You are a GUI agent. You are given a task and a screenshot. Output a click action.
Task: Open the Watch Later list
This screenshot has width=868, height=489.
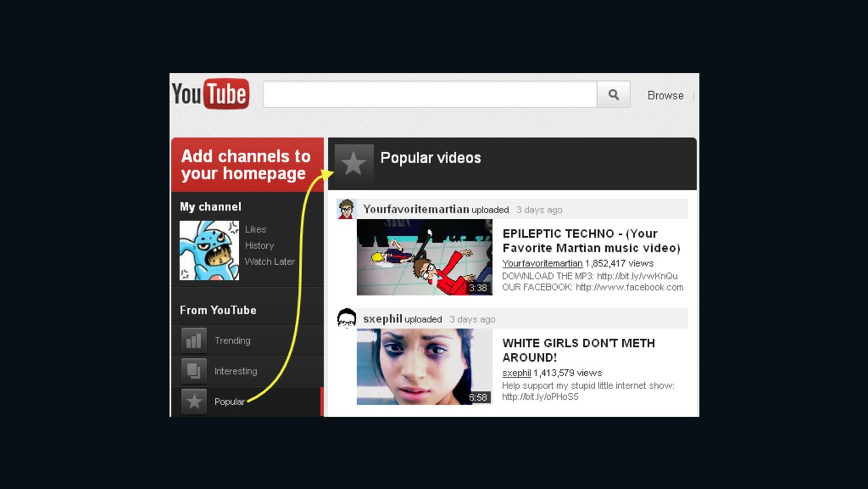pos(269,261)
